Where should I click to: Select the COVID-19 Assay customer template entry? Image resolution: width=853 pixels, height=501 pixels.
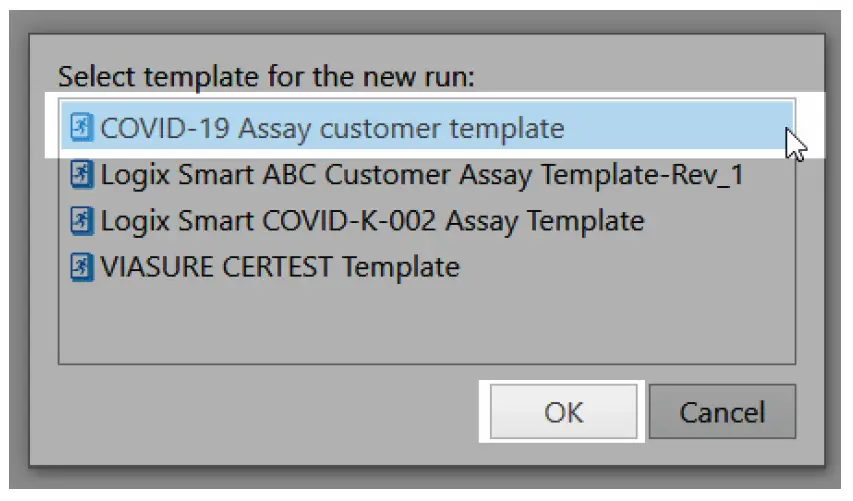332,128
